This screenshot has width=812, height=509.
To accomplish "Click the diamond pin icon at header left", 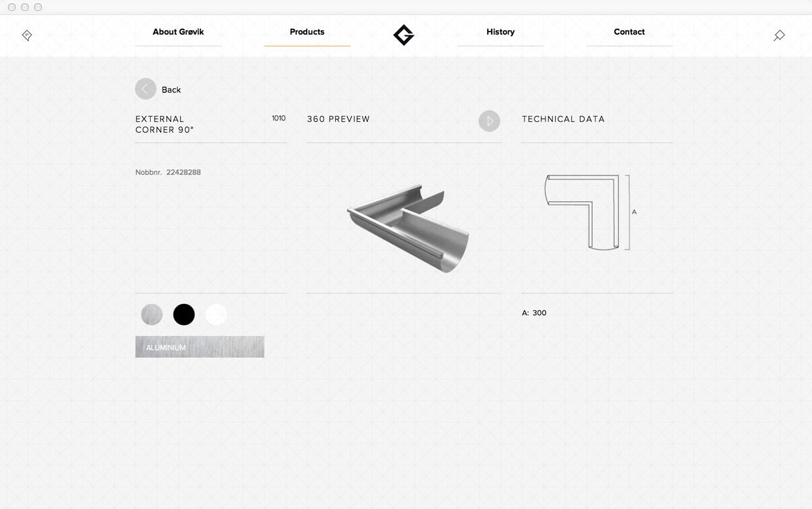I will (27, 35).
